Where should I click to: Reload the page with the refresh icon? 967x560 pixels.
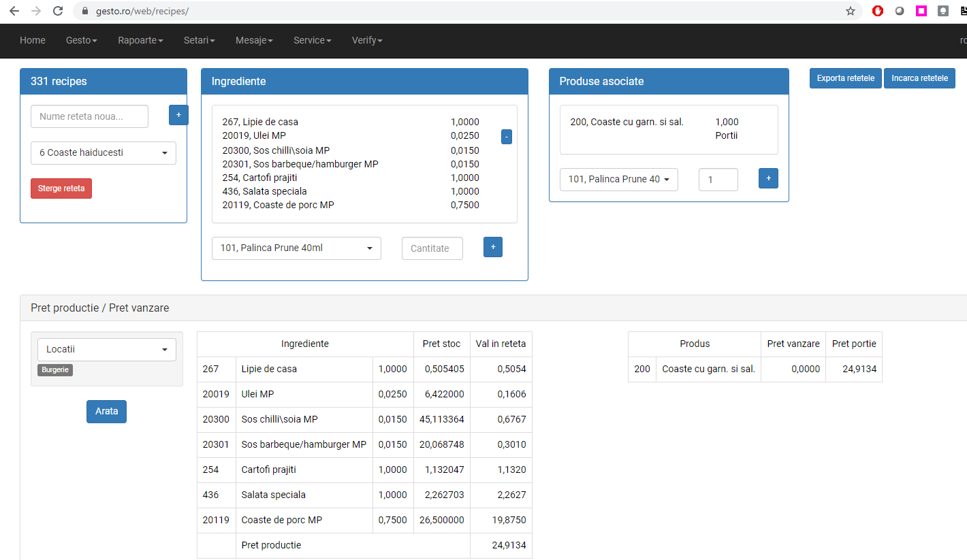58,11
